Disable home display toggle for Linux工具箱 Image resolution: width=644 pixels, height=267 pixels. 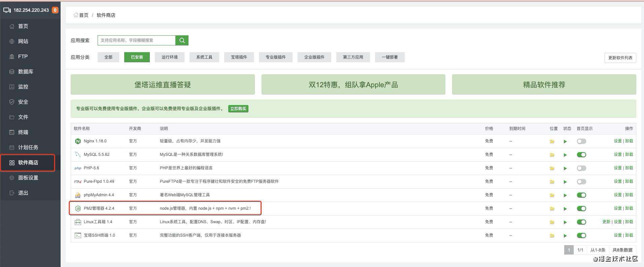coord(581,222)
